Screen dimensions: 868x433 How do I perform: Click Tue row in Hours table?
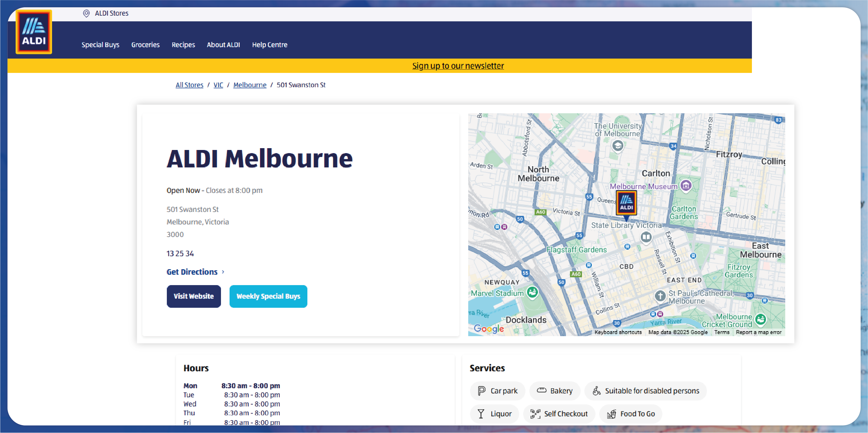[x=231, y=395]
